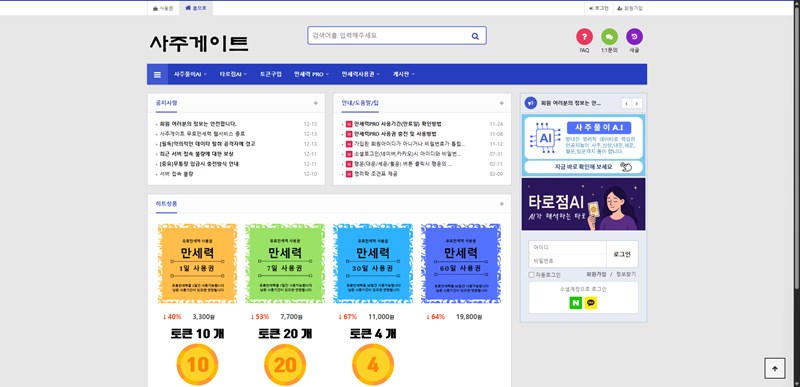This screenshot has height=387, width=800.
Task: Click the sidebar 회원가입 link
Action: coord(596,274)
